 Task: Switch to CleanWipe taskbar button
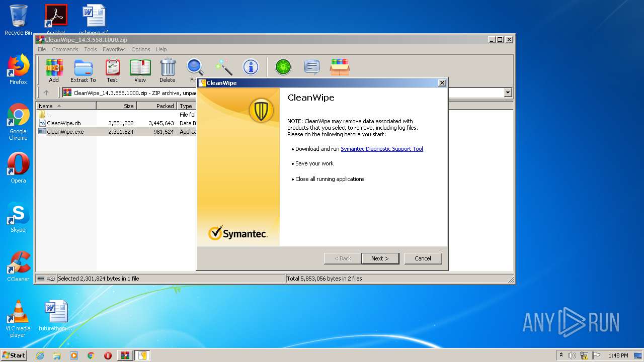point(142,355)
